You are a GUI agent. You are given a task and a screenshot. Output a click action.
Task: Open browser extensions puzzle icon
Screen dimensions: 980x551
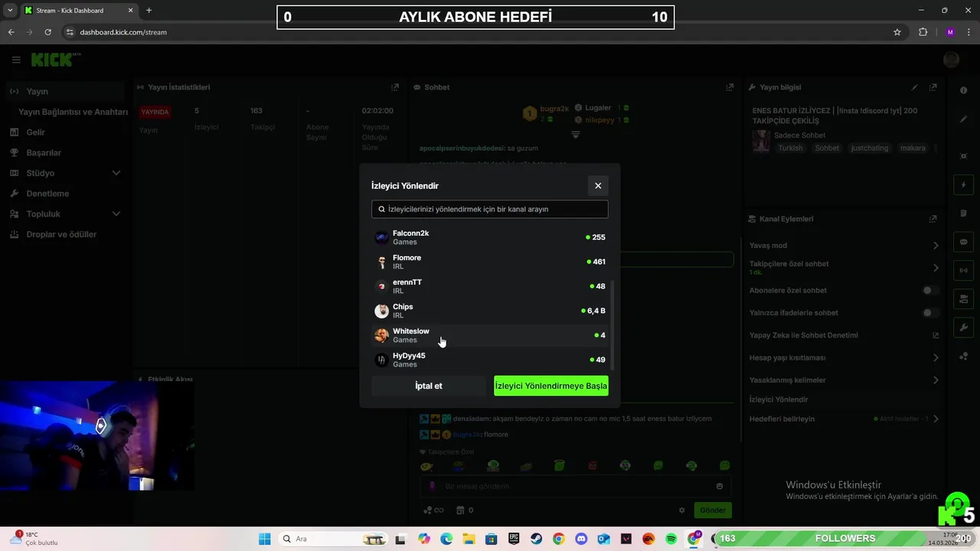923,32
